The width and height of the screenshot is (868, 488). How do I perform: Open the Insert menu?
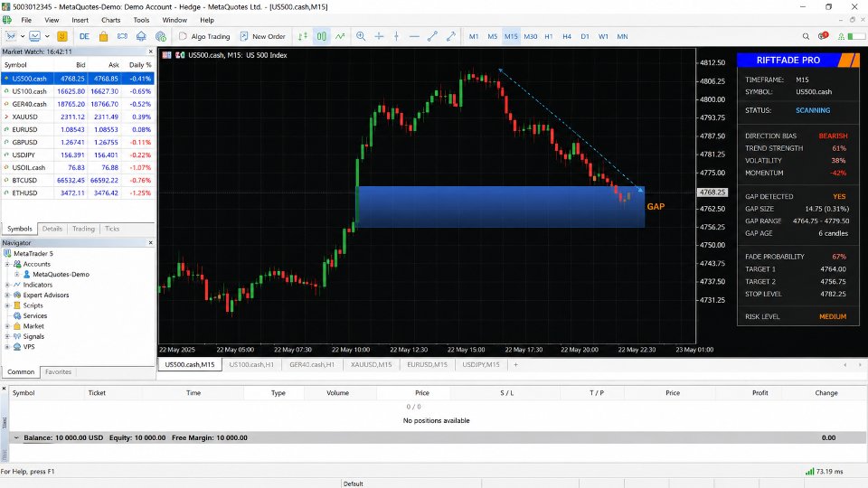coord(80,20)
